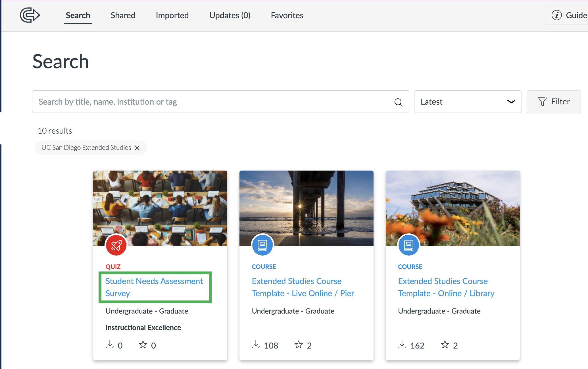Image resolution: width=588 pixels, height=369 pixels.
Task: Click the funnel icon on Filter button
Action: [542, 101]
